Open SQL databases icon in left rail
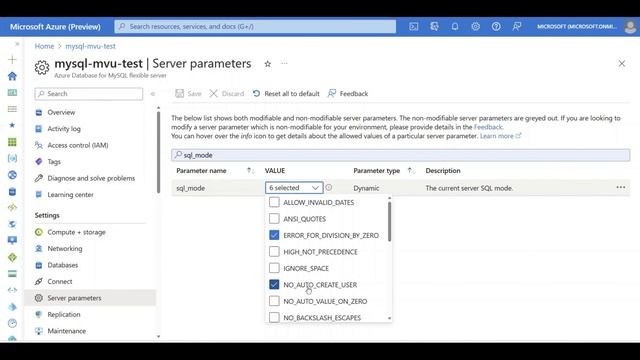This screenshot has width=640, height=360. pyautogui.click(x=12, y=191)
